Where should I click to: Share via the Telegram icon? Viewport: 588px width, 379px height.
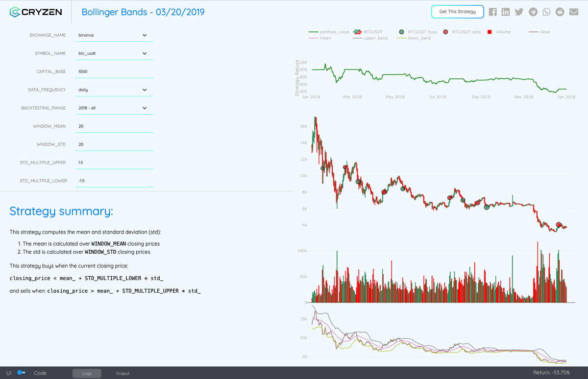click(533, 11)
